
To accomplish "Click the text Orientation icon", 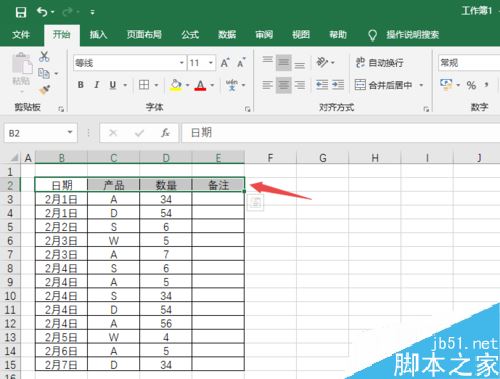I will tap(322, 62).
